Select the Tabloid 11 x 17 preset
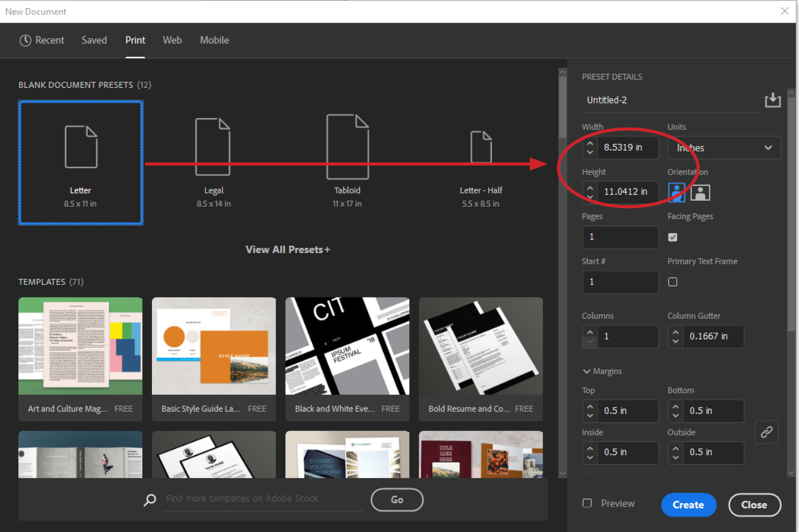 (347, 163)
